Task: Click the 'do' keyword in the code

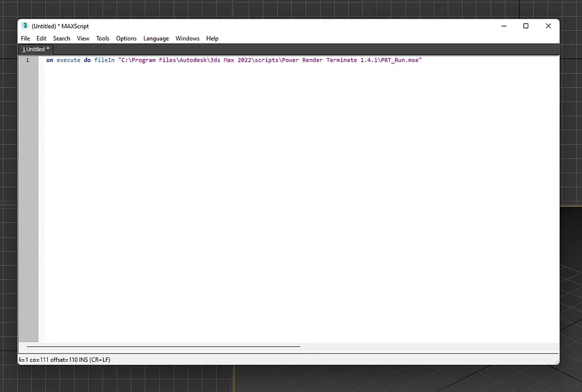Action: [x=87, y=60]
